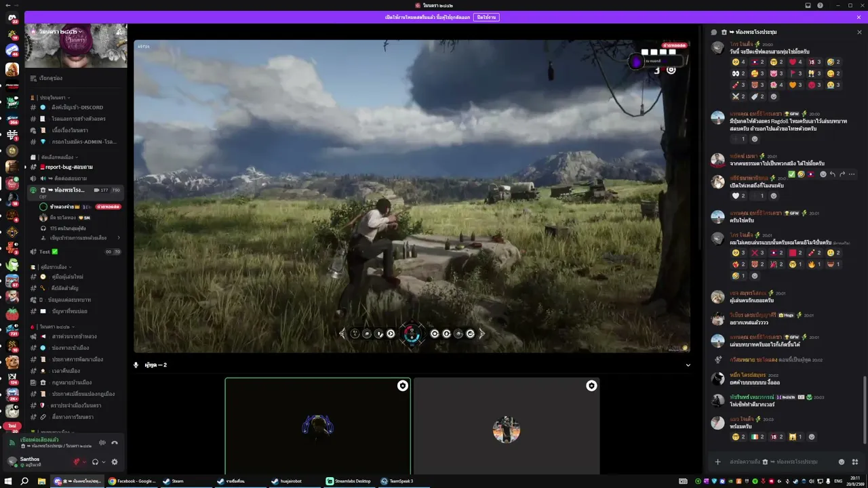Click the ข้าหลวงจ่าย speaker in channel list

[x=80, y=206]
